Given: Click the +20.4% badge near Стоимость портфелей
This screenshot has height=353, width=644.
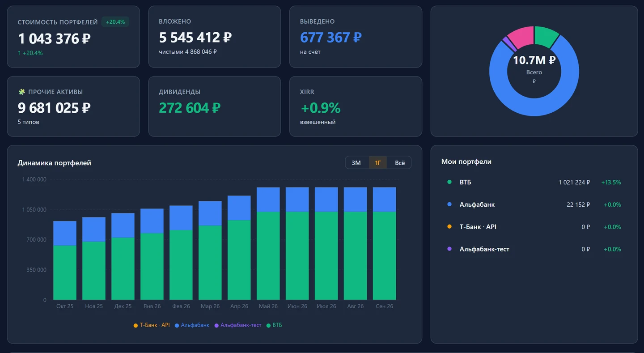Looking at the screenshot, I should pos(115,21).
